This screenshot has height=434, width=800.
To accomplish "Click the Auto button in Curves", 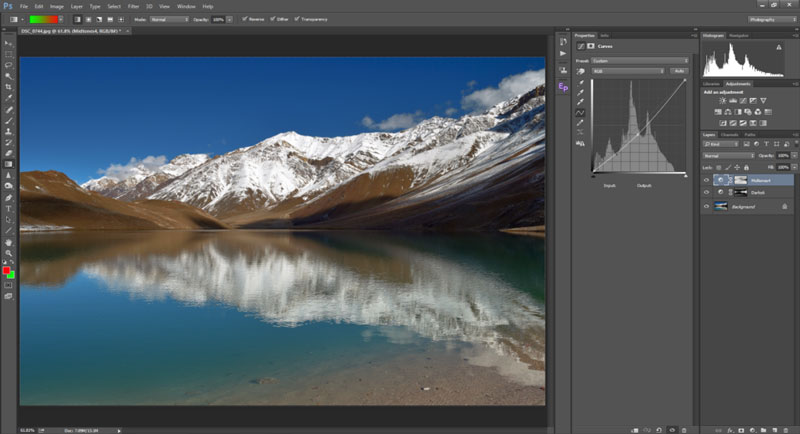I will pyautogui.click(x=679, y=71).
